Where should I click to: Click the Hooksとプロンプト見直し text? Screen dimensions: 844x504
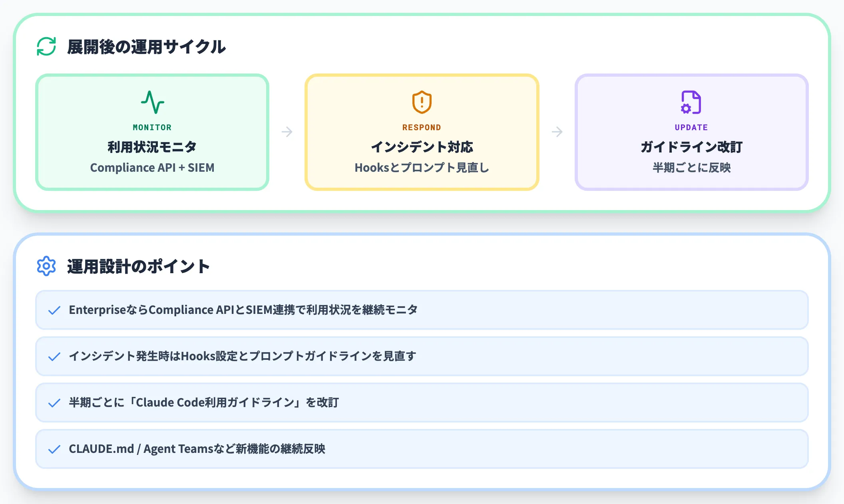[x=422, y=168]
